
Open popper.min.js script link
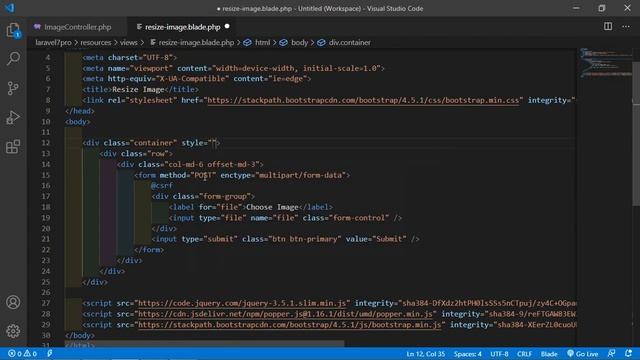pos(285,314)
